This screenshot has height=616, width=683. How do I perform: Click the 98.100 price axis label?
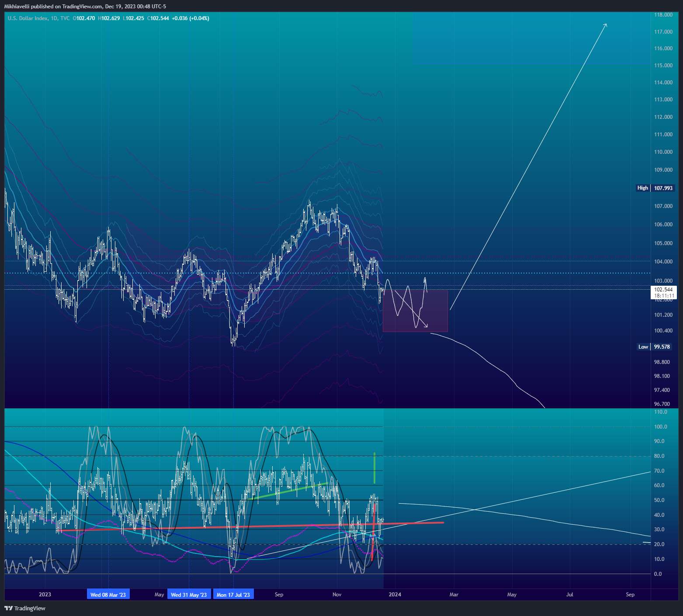(662, 376)
